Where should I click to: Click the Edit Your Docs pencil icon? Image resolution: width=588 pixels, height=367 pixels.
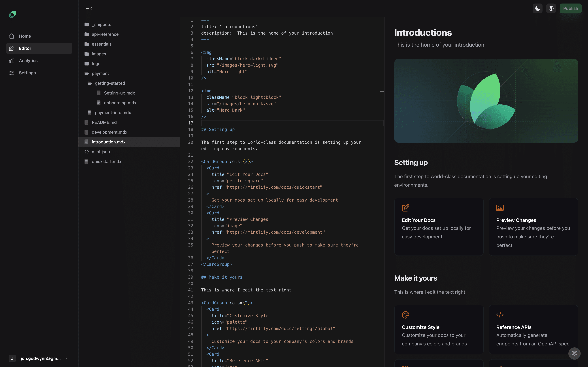point(405,208)
